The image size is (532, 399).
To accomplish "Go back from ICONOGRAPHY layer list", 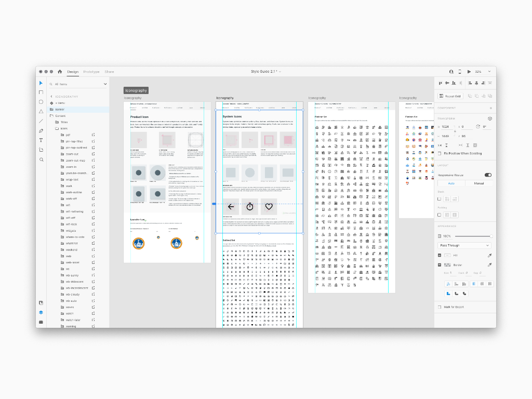I will (51, 96).
